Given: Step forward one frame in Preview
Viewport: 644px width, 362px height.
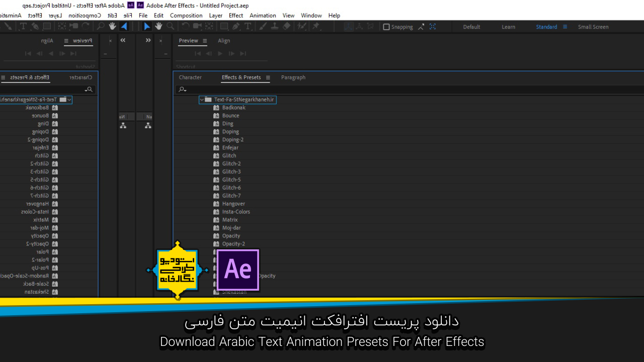Looking at the screenshot, I should point(231,53).
